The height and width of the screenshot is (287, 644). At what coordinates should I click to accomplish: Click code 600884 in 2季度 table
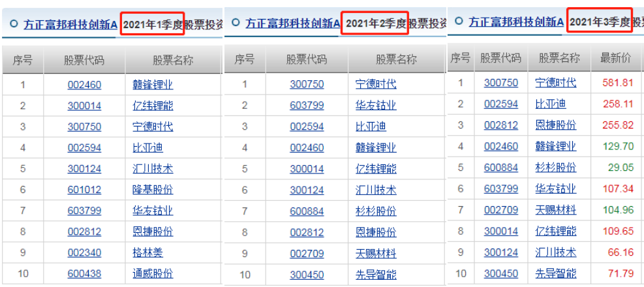(307, 211)
